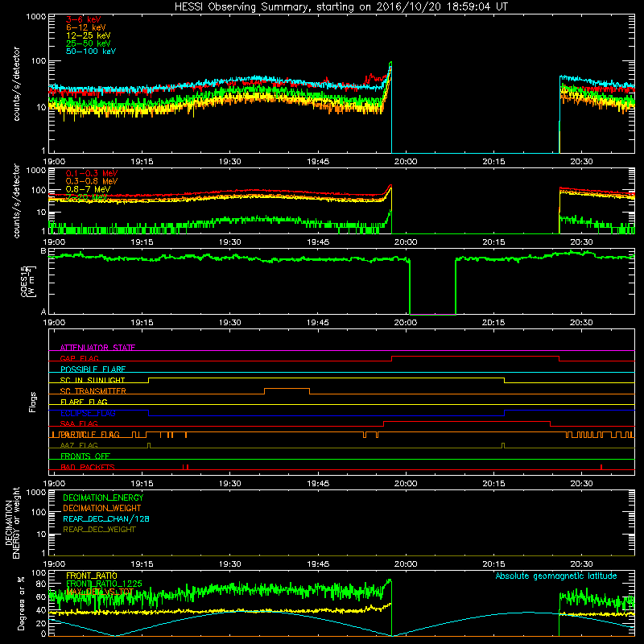Select the DECIMATION_ENERGY legend label

click(103, 497)
